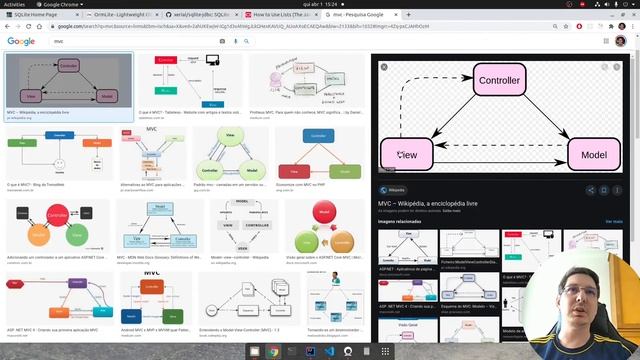The image size is (640, 360).
Task: Show all applications grid in dock
Action: pyautogui.click(x=385, y=351)
